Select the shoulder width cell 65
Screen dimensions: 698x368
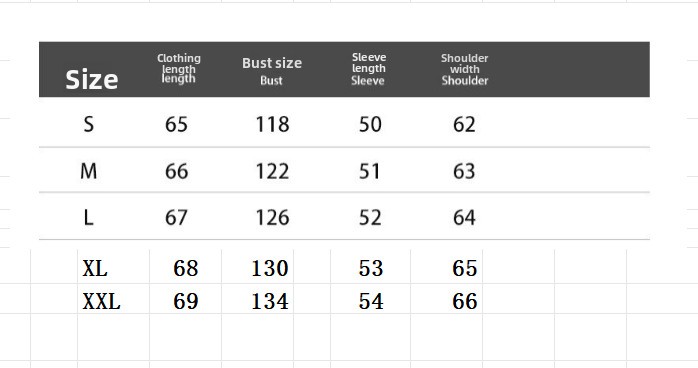coord(446,267)
